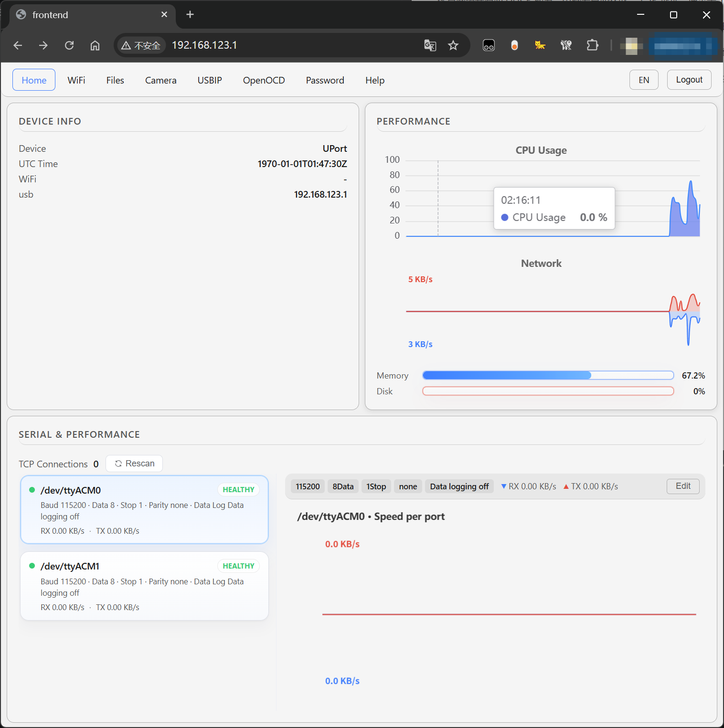Open the WiFi tab
Viewport: 724px width, 728px height.
(x=76, y=80)
